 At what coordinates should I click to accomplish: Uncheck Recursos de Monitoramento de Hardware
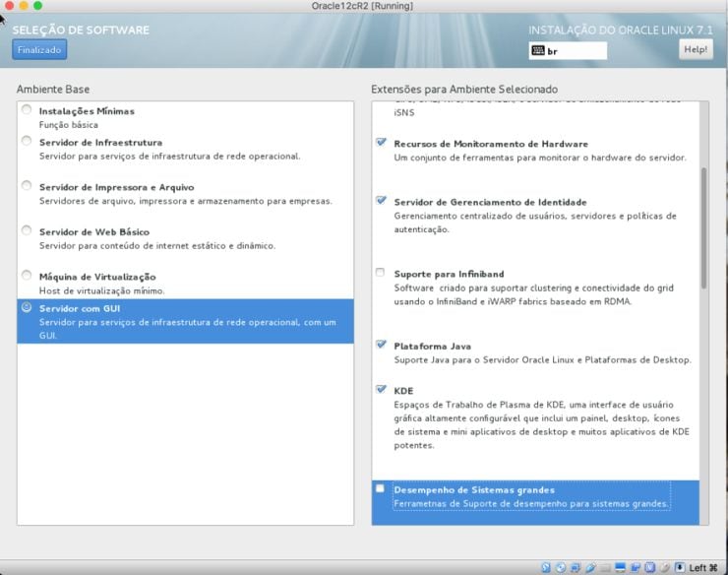381,142
